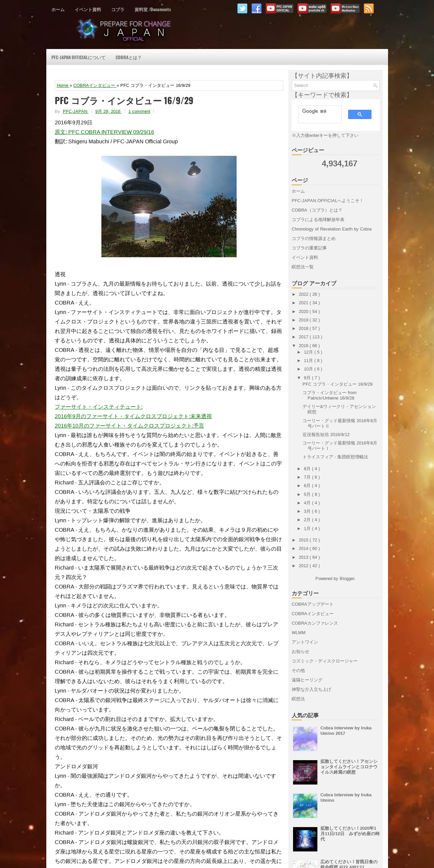The height and width of the screenshot is (868, 434).
Task: Open コブラによる地球解放年表 page link
Action: (x=318, y=220)
